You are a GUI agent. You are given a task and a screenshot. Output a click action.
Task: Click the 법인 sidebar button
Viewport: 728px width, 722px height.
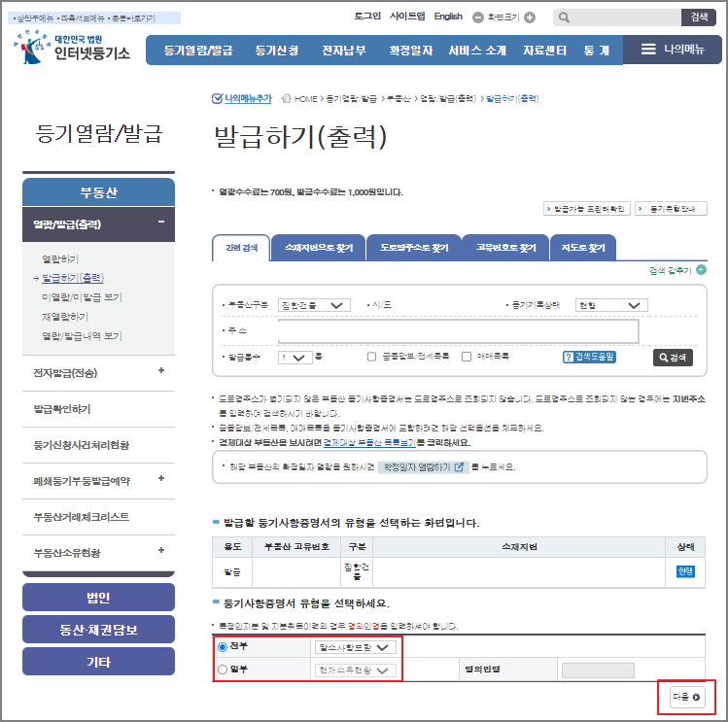(x=98, y=597)
